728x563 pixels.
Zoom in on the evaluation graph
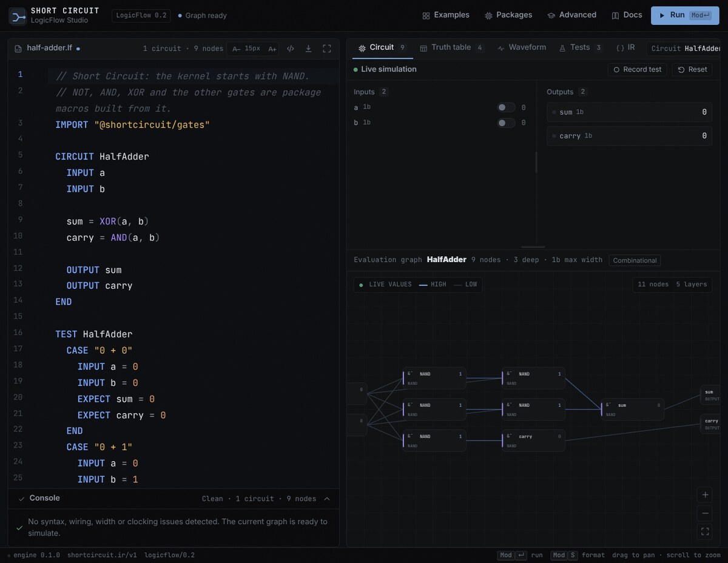705,495
